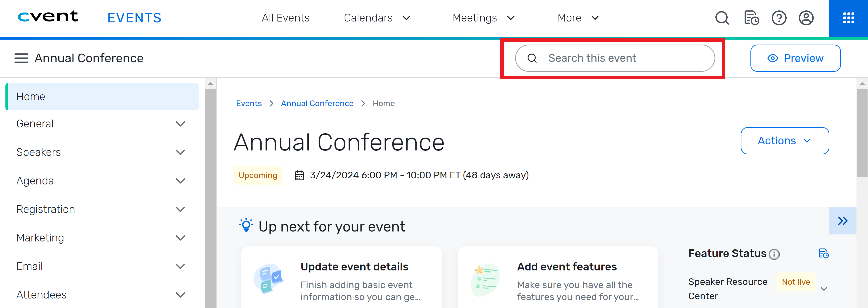Click the sidebar scroll up arrow
This screenshot has height=308, width=868.
pyautogui.click(x=210, y=84)
